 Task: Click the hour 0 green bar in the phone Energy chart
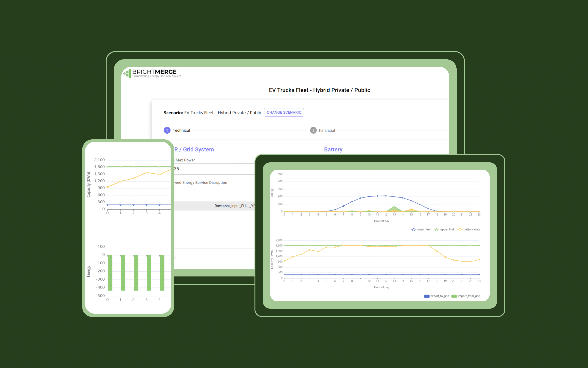point(110,273)
